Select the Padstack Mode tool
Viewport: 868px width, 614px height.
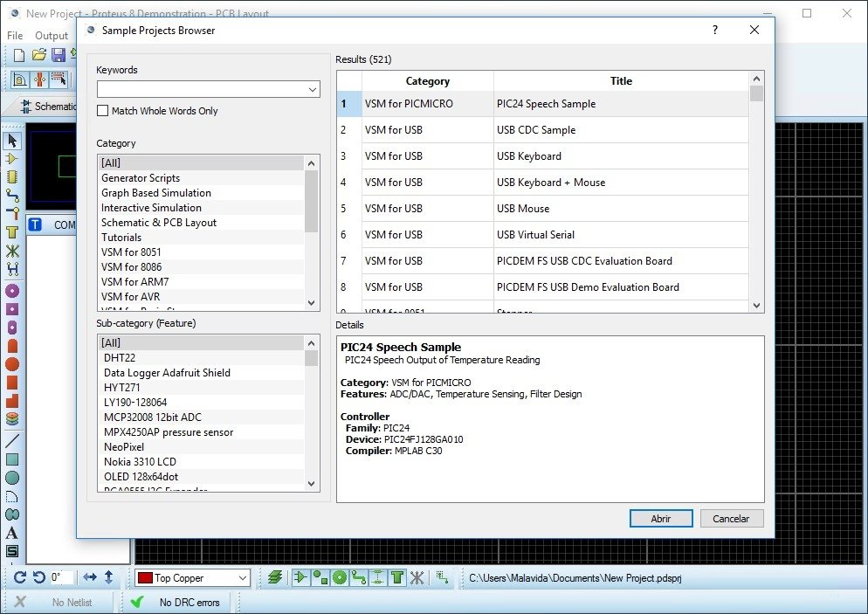[x=12, y=419]
